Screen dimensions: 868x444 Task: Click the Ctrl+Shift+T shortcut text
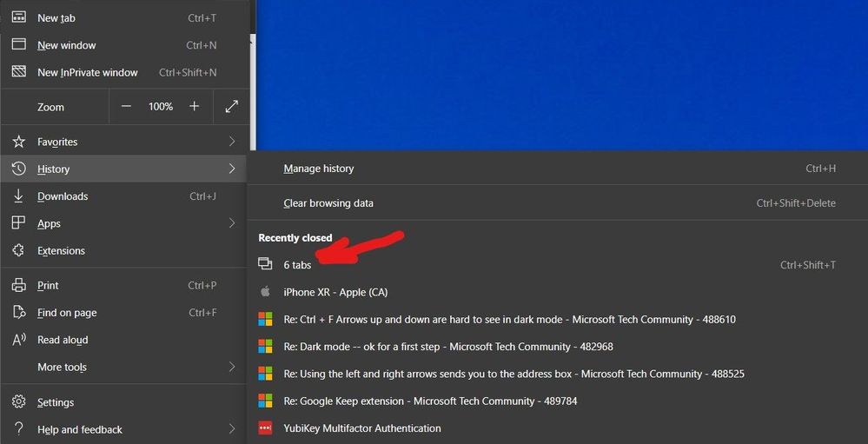[808, 265]
